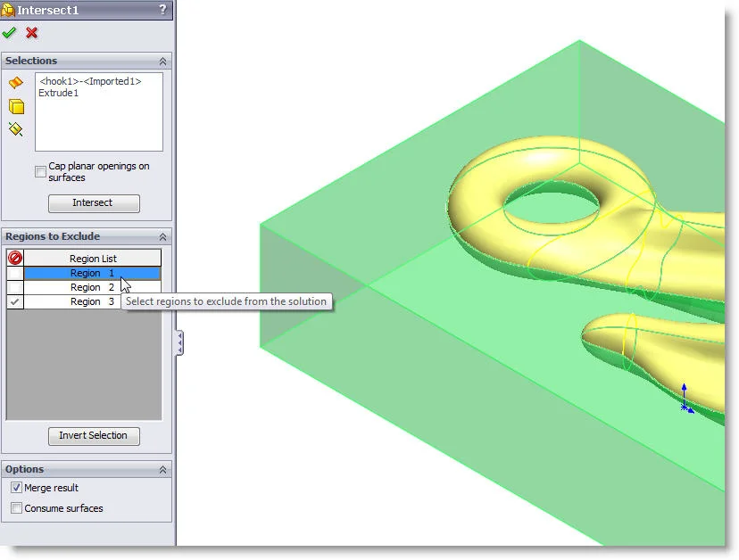Cancel with the red X icon
The width and height of the screenshot is (739, 560).
pyautogui.click(x=32, y=33)
